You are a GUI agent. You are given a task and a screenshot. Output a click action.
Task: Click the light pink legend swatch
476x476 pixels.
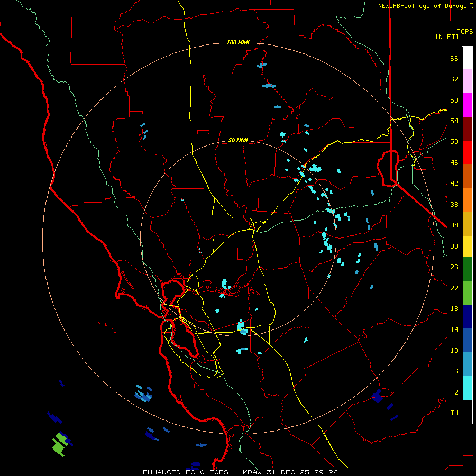click(467, 81)
